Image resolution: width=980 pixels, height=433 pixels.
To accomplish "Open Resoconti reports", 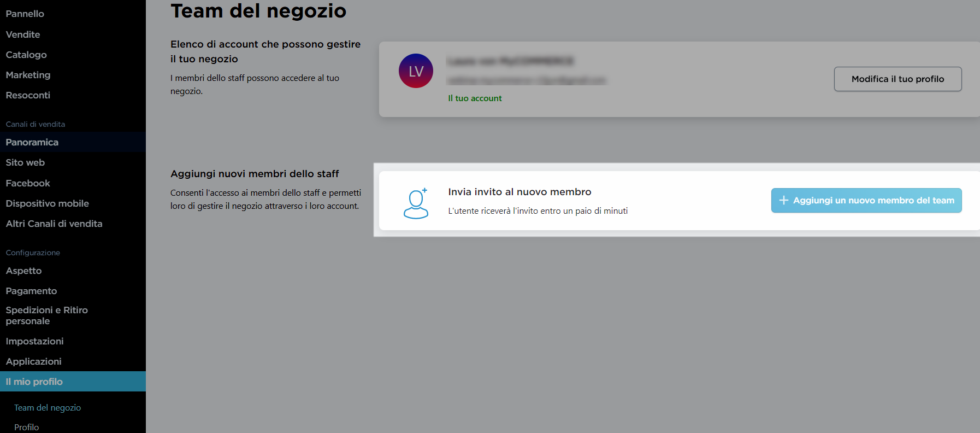I will click(x=28, y=95).
